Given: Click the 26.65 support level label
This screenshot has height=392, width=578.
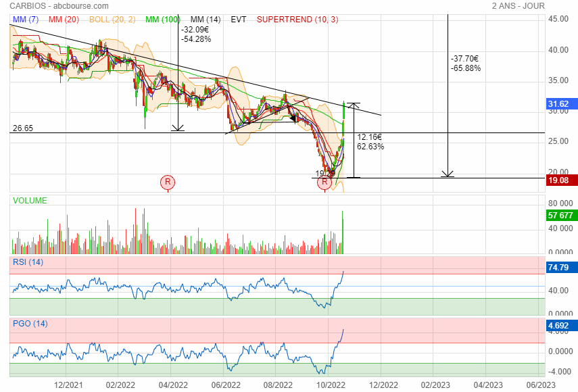Looking at the screenshot, I should [23, 128].
